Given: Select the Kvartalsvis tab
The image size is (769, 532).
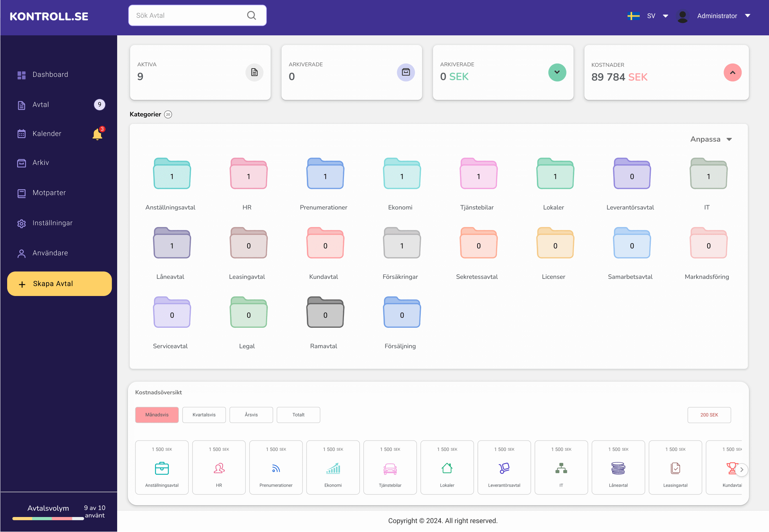Looking at the screenshot, I should click(204, 415).
